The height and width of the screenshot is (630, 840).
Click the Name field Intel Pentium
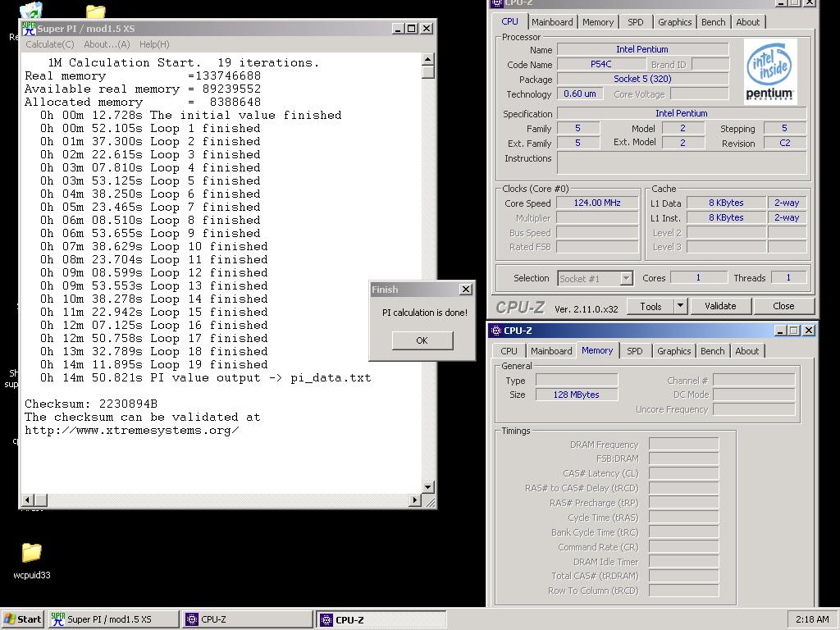[642, 49]
